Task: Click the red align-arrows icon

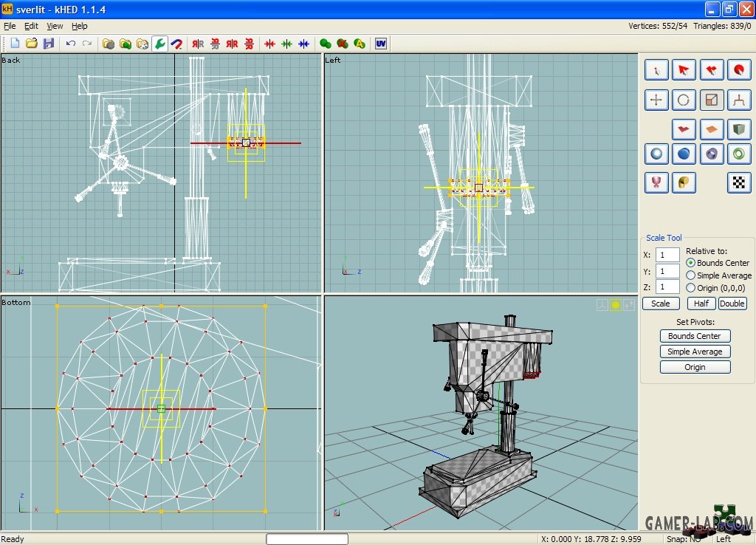Action: (x=269, y=44)
